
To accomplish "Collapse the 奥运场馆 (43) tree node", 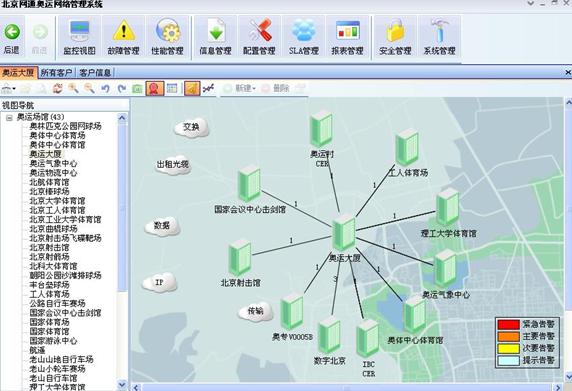I will pos(9,117).
